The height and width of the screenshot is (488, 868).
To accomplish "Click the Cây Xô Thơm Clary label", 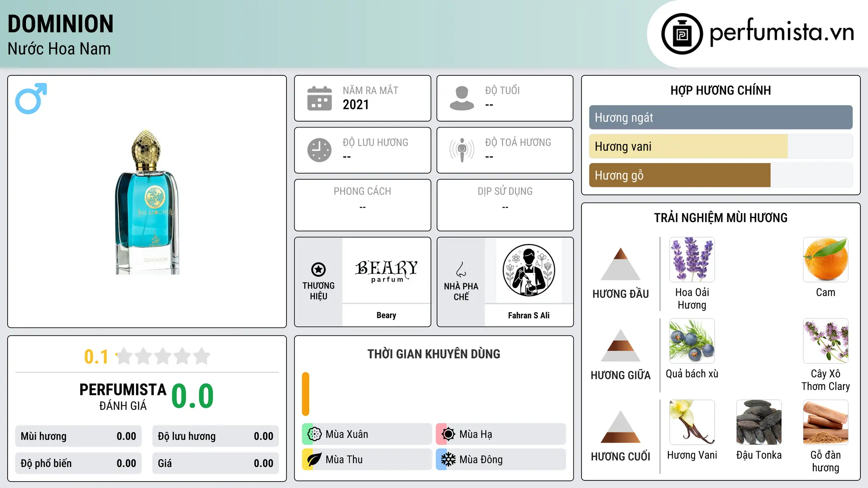I will point(826,380).
